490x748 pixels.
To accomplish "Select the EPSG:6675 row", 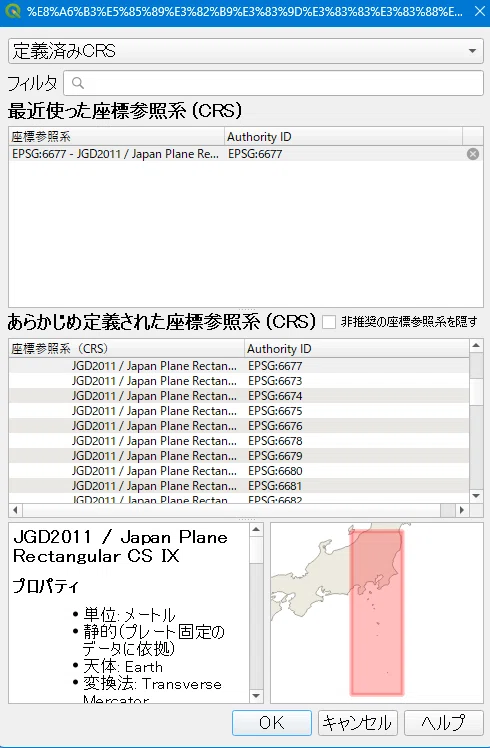I will tap(239, 411).
